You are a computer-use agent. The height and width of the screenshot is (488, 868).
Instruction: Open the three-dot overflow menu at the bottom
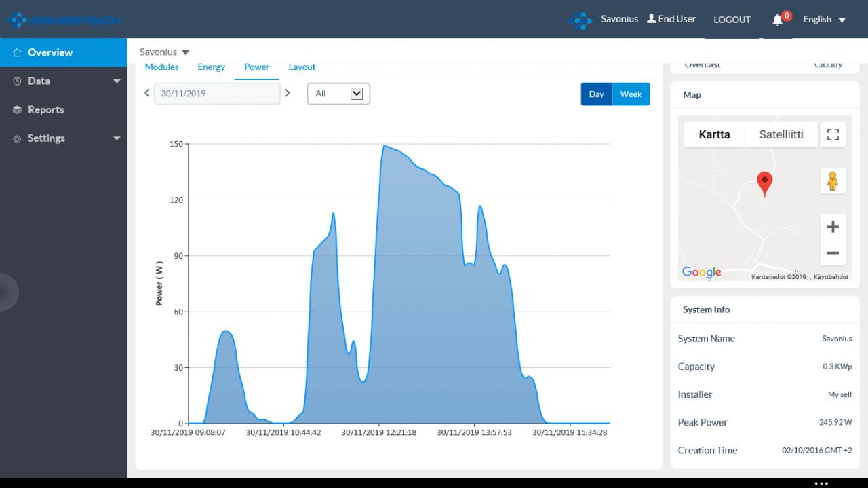[x=821, y=483]
